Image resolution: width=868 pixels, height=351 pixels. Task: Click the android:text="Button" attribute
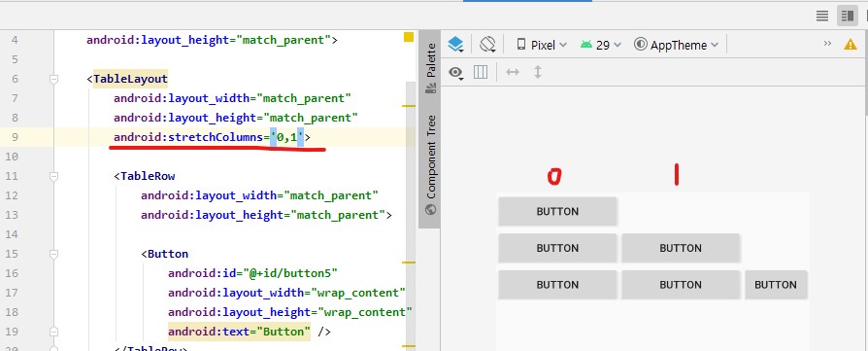[x=239, y=332]
